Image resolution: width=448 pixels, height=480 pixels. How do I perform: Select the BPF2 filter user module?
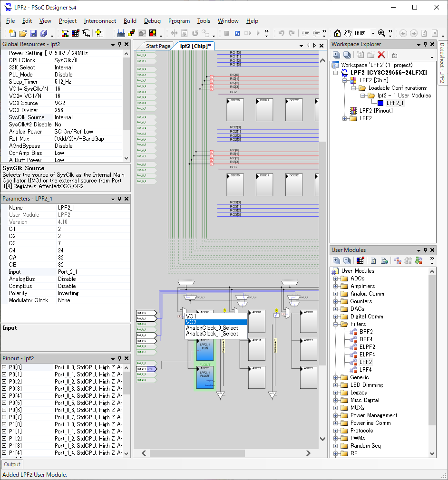click(x=366, y=332)
